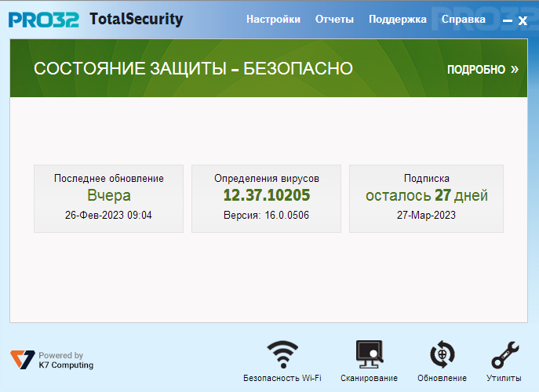Image resolution: width=539 pixels, height=392 pixels.
Task: Open the Справка menu
Action: tap(464, 20)
